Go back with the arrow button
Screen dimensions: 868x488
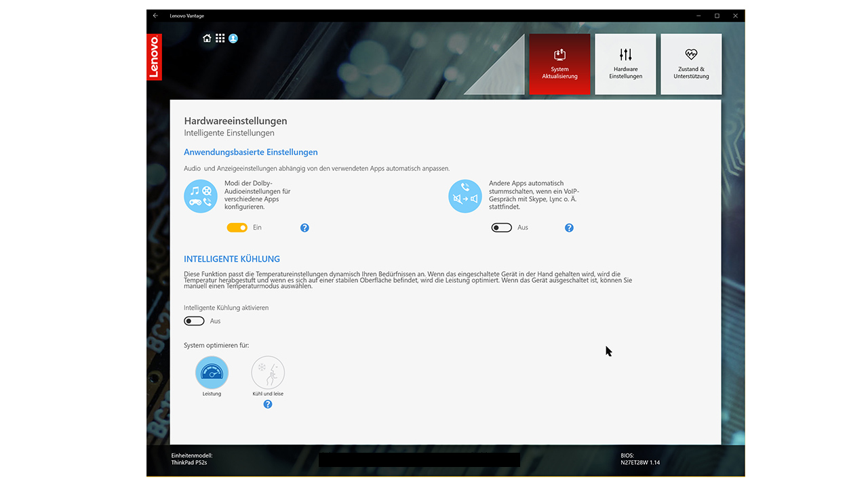[156, 16]
